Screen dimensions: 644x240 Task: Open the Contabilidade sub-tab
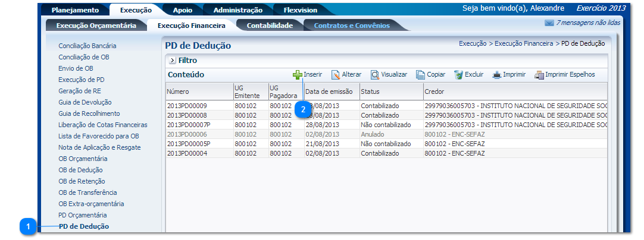[270, 26]
